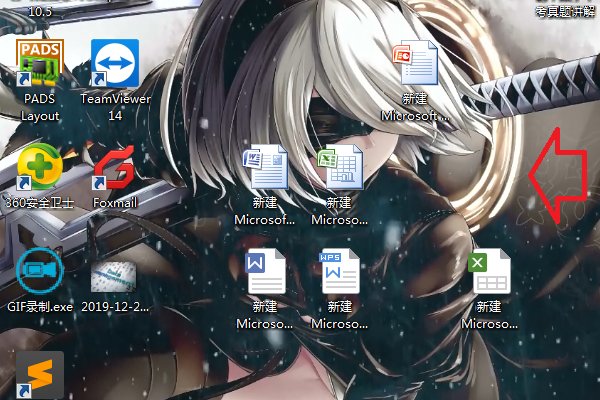Open the PADS Layout shortcut
This screenshot has height=400, width=600.
(x=39, y=63)
